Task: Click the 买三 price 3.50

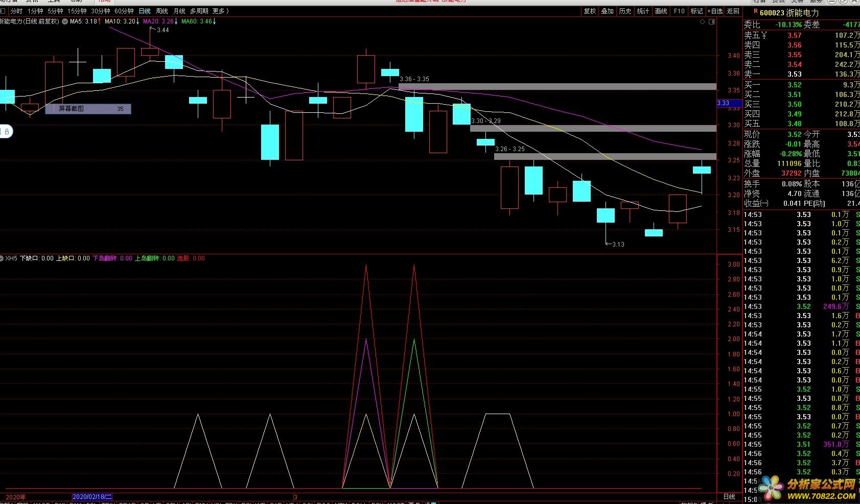Action: [794, 104]
